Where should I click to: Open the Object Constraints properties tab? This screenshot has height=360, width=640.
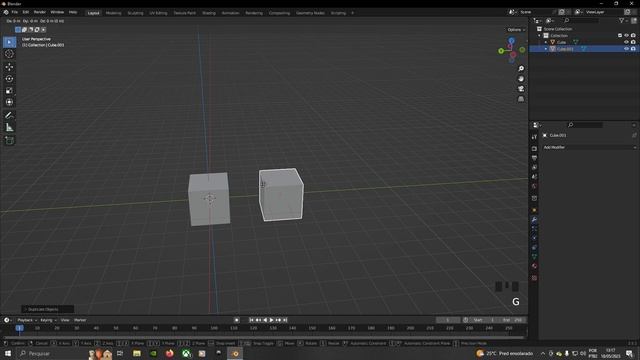[x=534, y=248]
